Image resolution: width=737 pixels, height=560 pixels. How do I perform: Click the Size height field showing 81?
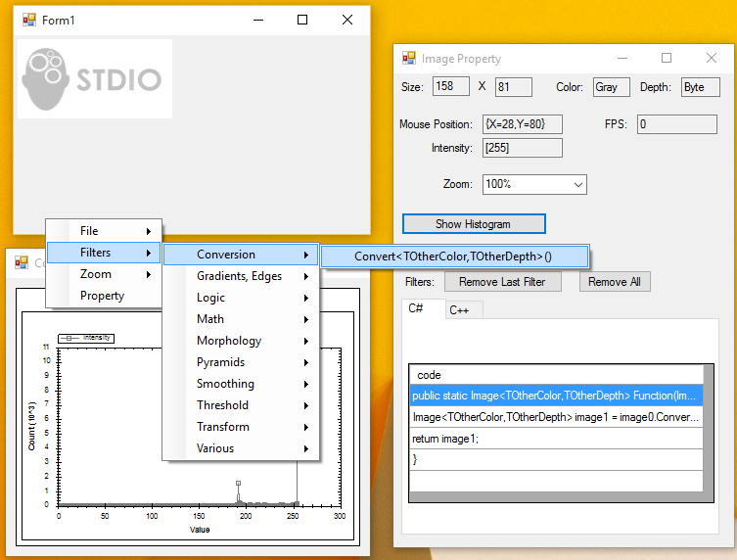tap(513, 87)
